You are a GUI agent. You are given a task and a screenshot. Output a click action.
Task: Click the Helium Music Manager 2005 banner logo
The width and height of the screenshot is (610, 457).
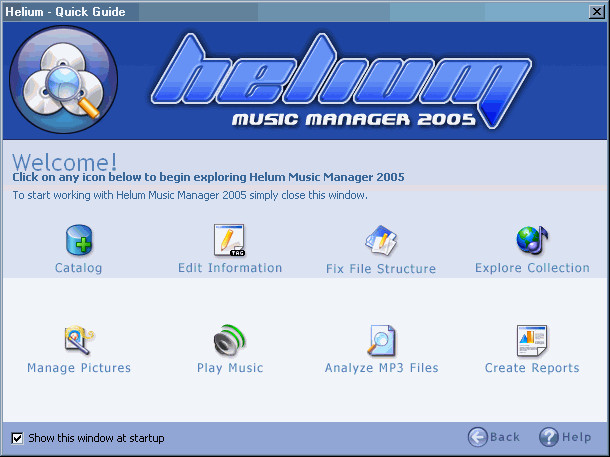tap(341, 81)
